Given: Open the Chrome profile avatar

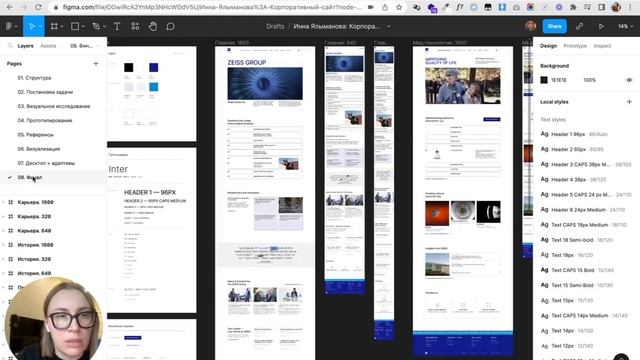Looking at the screenshot, I should pyautogui.click(x=616, y=7).
